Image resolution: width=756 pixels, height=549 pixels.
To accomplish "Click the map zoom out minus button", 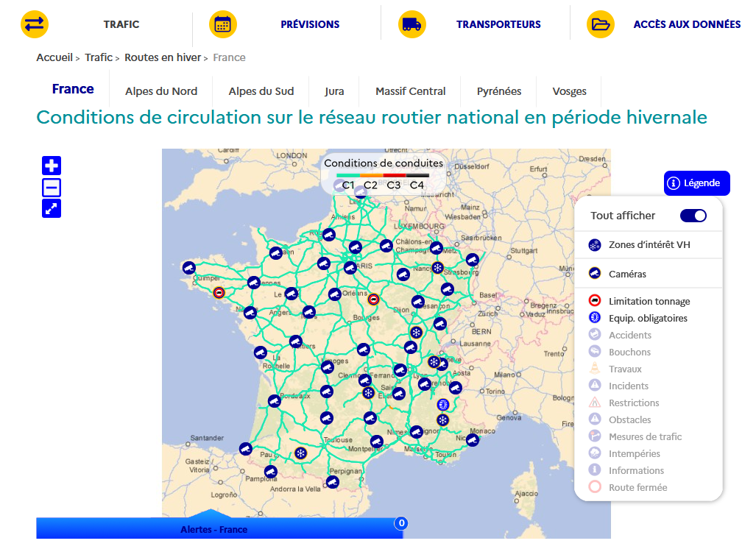I will pyautogui.click(x=52, y=188).
